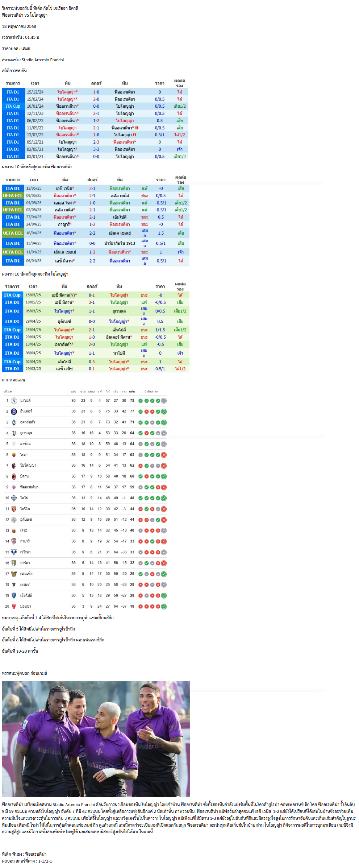Click the Fiorentina crest in standings row 9
This screenshot has height=868, width=359.
14,487
